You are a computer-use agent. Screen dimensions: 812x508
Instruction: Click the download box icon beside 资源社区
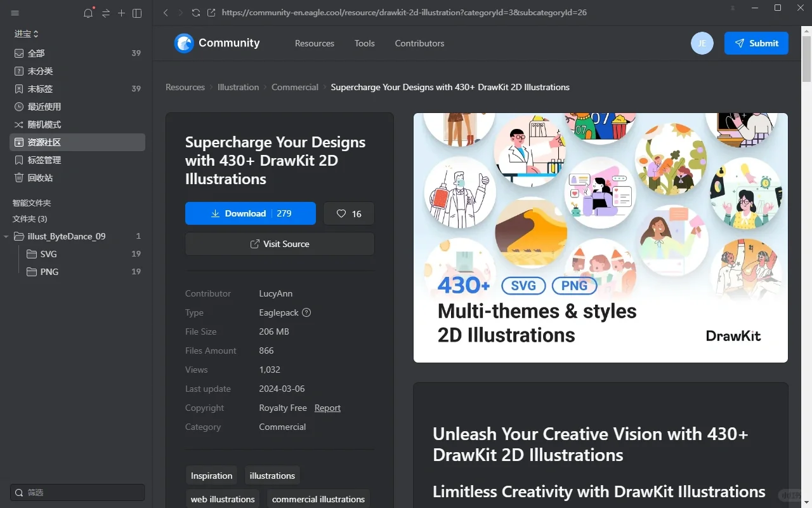19,142
